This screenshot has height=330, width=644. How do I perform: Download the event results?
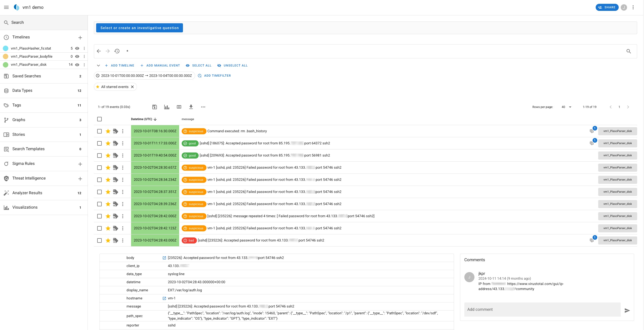tap(191, 107)
